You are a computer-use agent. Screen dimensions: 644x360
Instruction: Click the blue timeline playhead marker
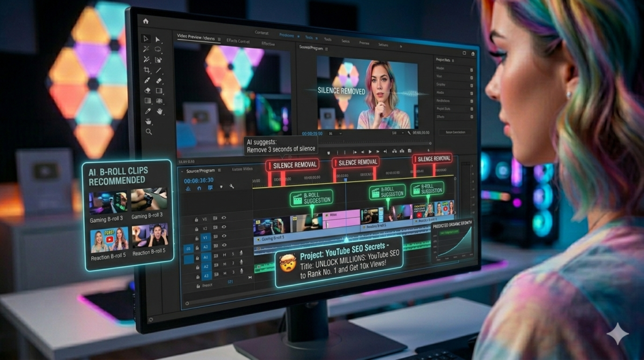[x=345, y=179]
